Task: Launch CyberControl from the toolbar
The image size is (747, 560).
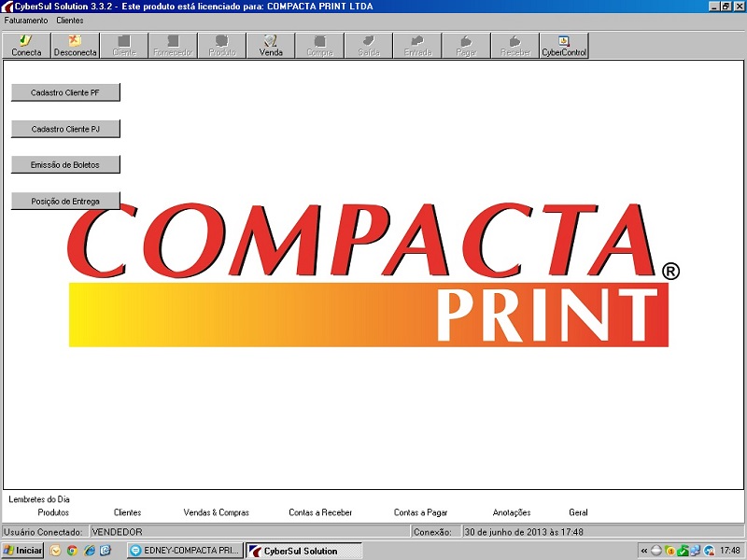Action: pyautogui.click(x=564, y=46)
